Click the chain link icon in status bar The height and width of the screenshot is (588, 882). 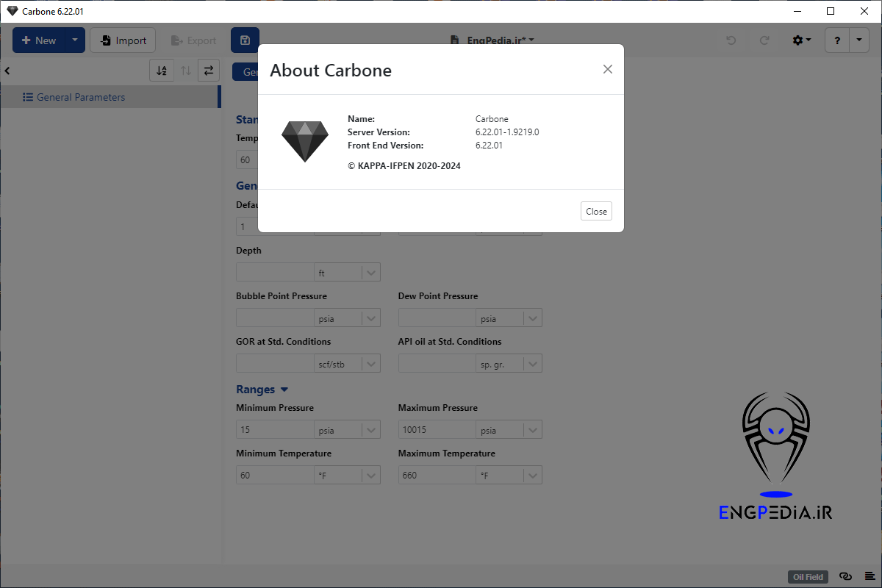click(x=845, y=577)
